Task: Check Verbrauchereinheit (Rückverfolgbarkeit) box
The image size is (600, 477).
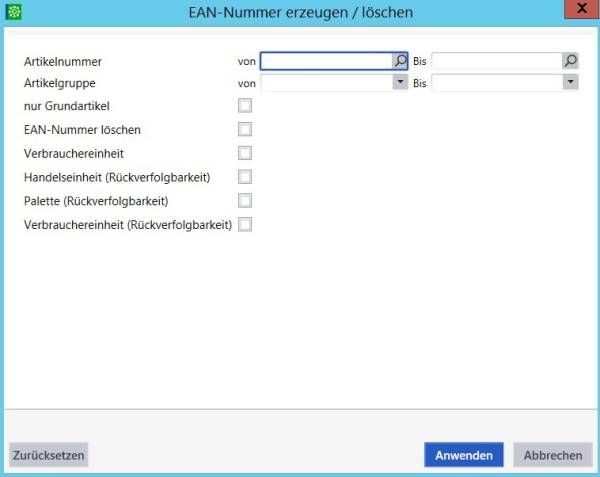Action: pyautogui.click(x=245, y=225)
